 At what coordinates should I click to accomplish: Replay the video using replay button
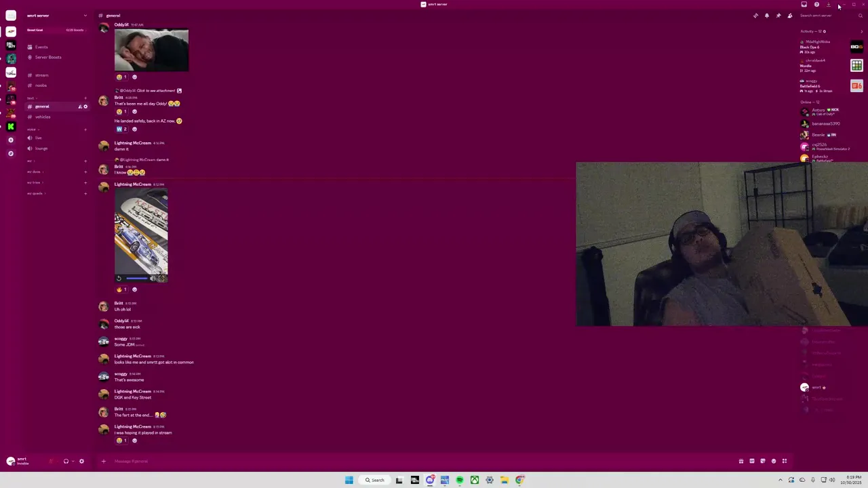point(119,278)
